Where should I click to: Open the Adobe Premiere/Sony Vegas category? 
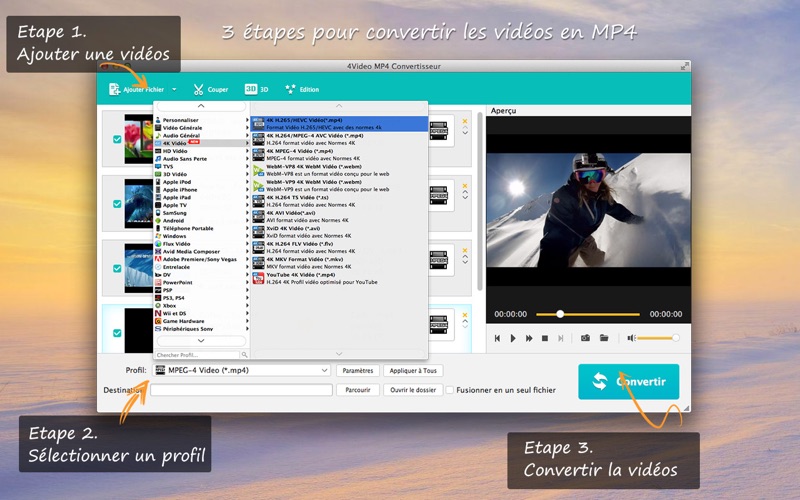tap(202, 259)
